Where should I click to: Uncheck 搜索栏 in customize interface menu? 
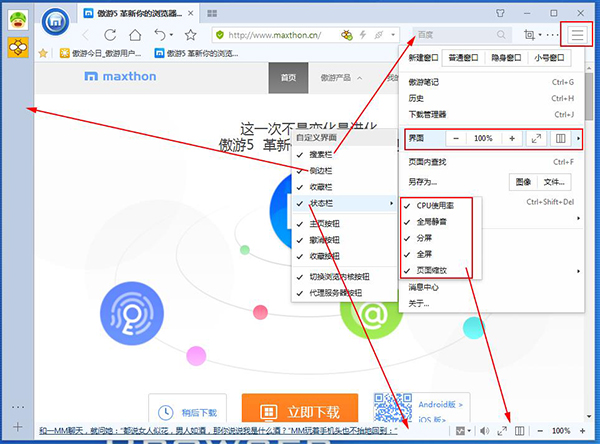pyautogui.click(x=344, y=155)
